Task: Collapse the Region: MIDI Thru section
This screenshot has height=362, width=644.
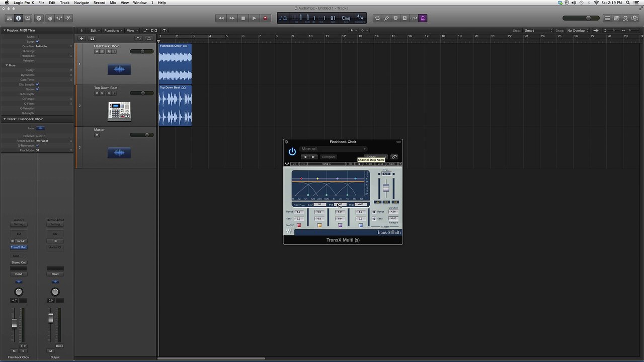Action: coord(4,30)
